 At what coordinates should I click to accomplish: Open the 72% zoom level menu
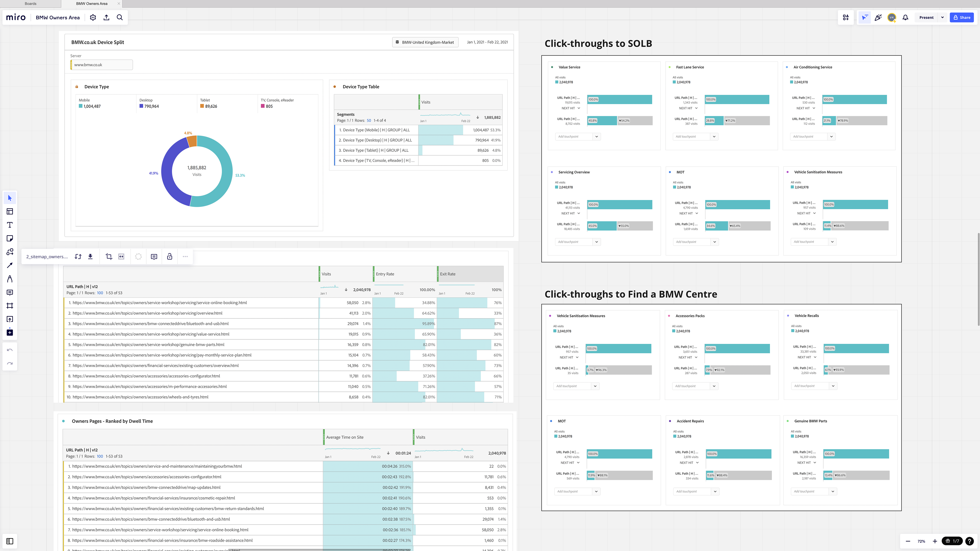[921, 541]
